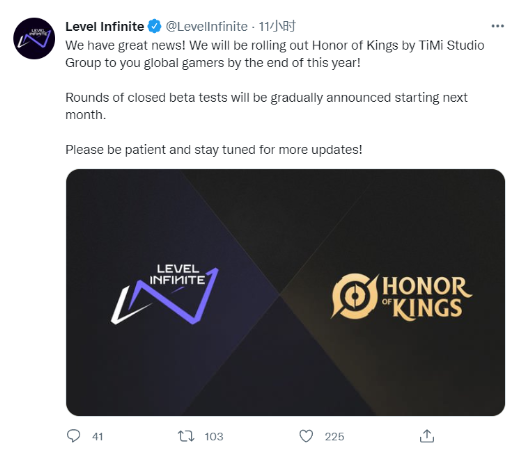Like the tweet with heart icon
Viewport: 526px width, 454px height.
pos(306,436)
